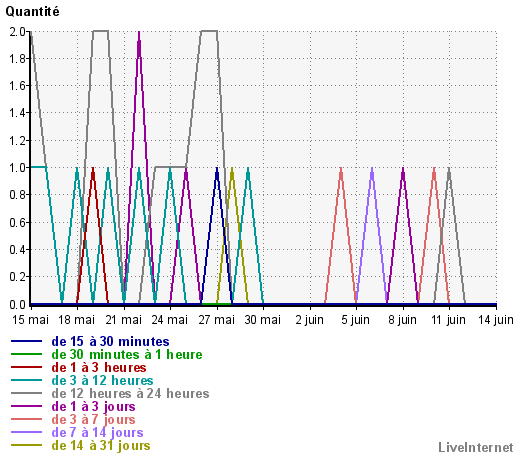The width and height of the screenshot is (520, 457).
Task: Click the '15 mai' x-axis date label
Action: 30,320
